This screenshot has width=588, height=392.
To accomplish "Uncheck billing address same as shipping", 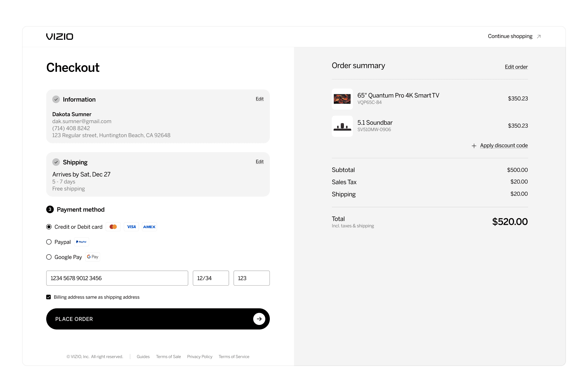I will coord(48,297).
